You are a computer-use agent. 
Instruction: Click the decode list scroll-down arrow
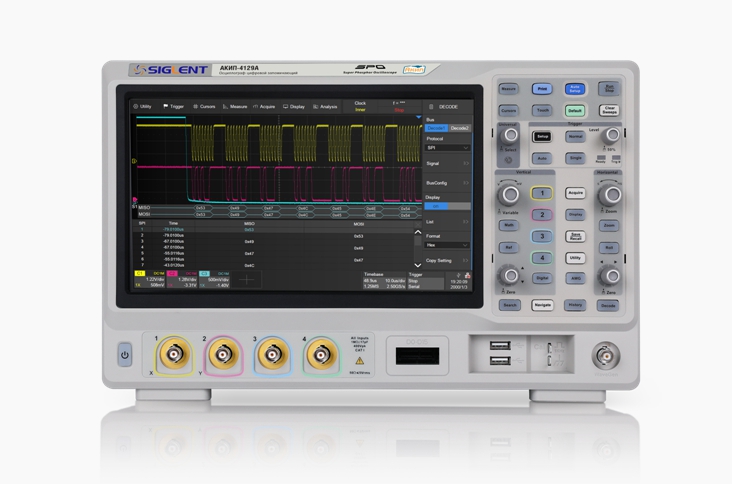click(x=418, y=265)
